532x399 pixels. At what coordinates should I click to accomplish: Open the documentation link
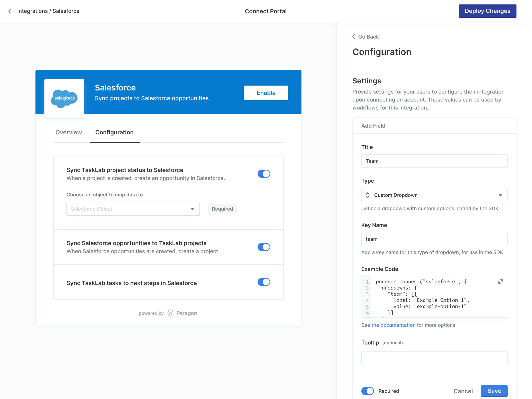(x=393, y=325)
